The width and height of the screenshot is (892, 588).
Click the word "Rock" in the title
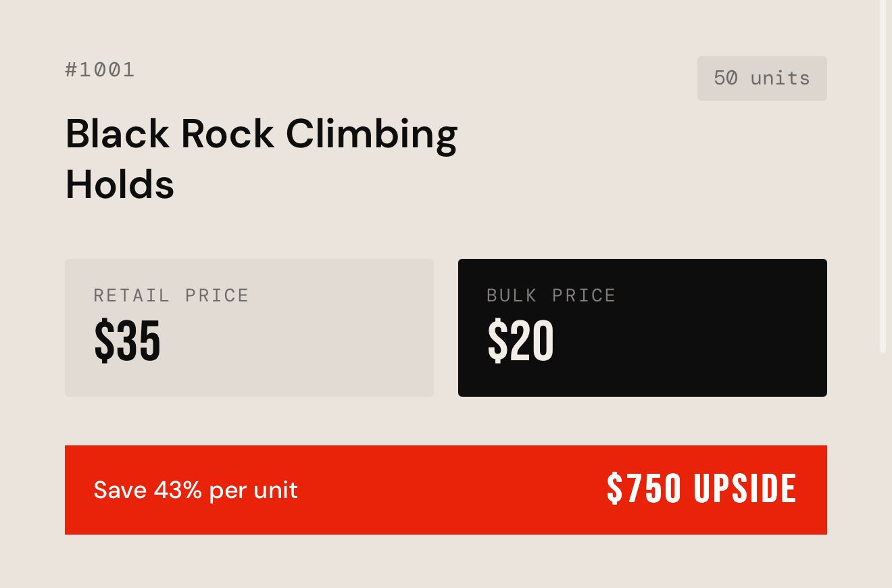[x=227, y=134]
